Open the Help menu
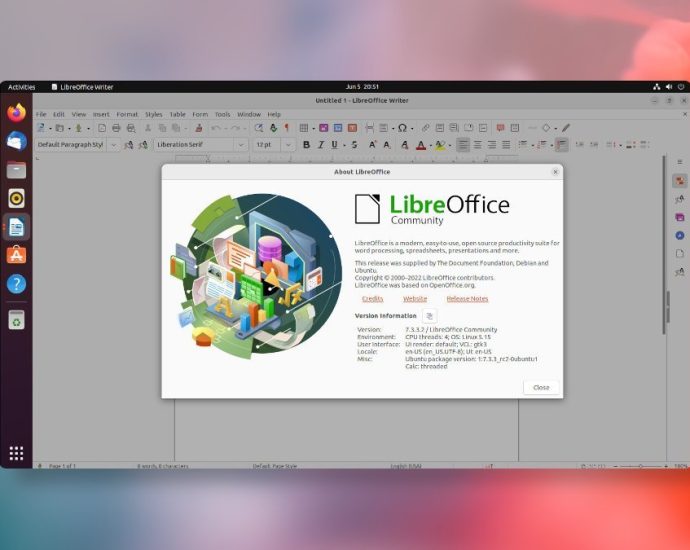The image size is (690, 550). [x=274, y=114]
